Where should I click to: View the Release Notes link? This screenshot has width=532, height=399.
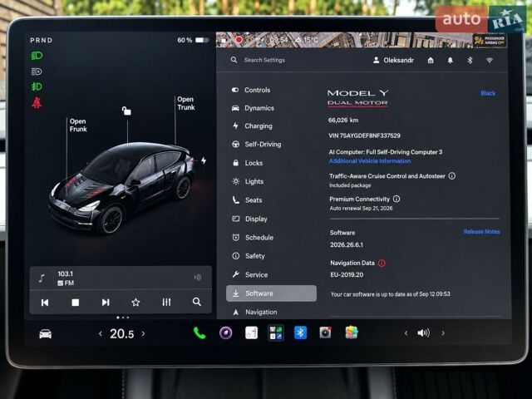pos(481,232)
